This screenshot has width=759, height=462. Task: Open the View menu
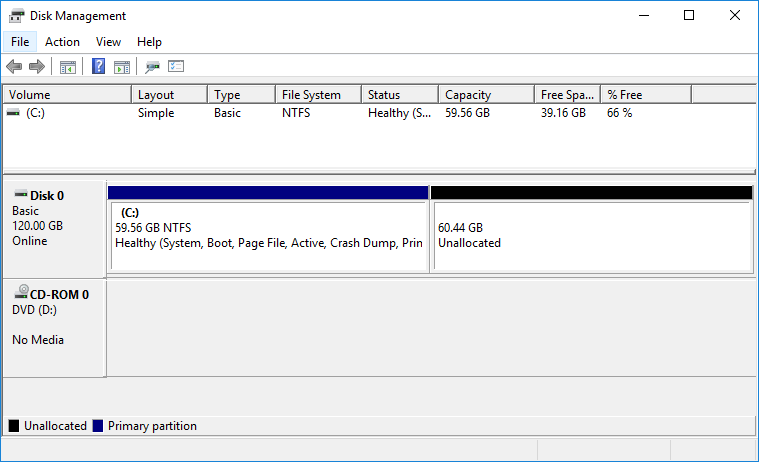pyautogui.click(x=108, y=42)
